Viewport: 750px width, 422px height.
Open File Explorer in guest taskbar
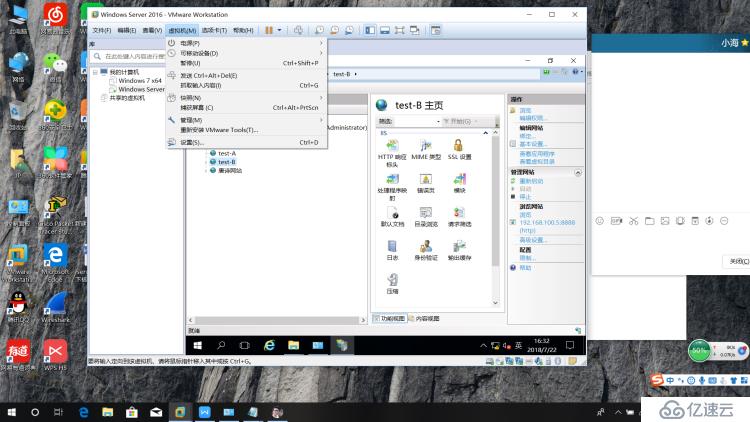tap(293, 345)
